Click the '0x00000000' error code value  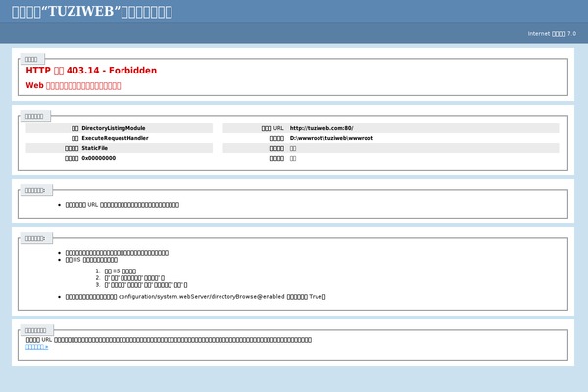99,158
